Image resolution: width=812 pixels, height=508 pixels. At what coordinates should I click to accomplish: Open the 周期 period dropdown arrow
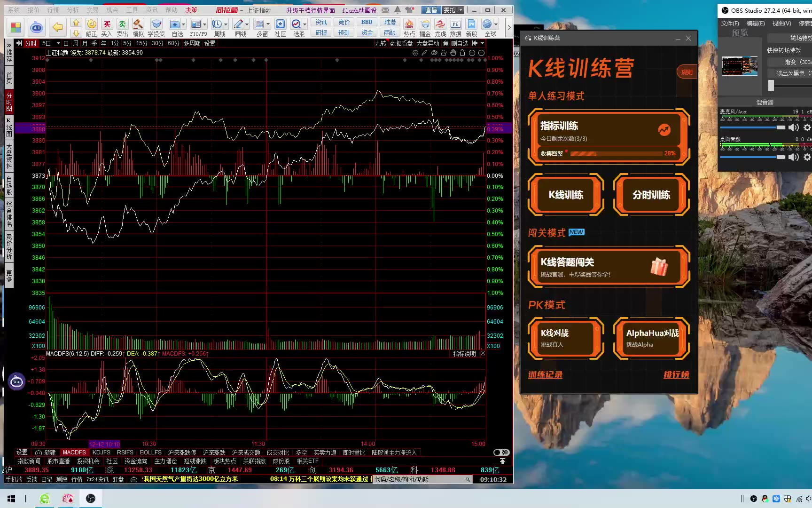226,24
